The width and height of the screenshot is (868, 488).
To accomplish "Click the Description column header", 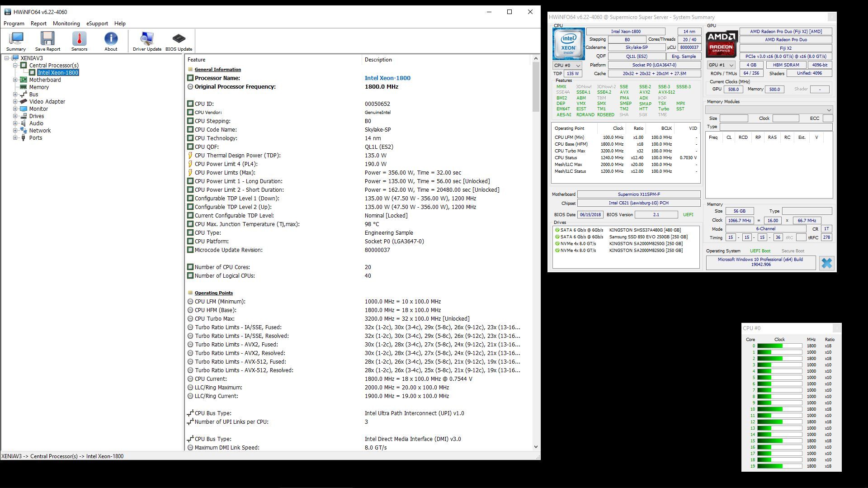I will (446, 60).
